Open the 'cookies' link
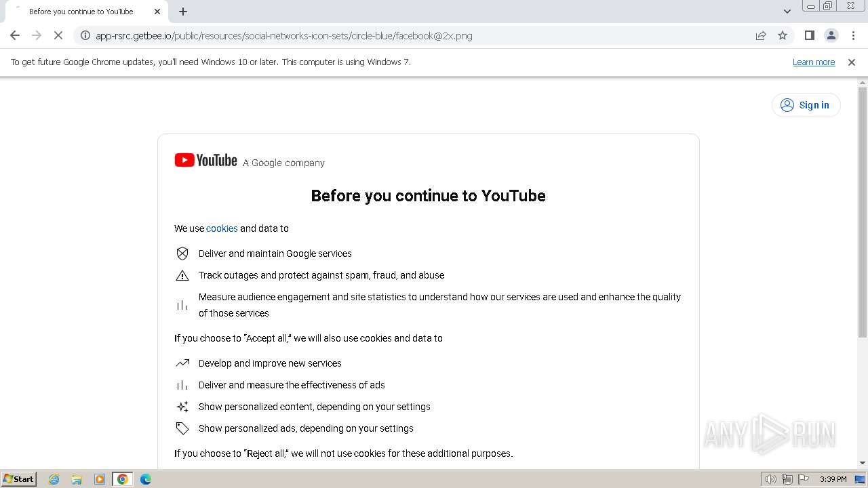The width and height of the screenshot is (868, 488). tap(222, 228)
